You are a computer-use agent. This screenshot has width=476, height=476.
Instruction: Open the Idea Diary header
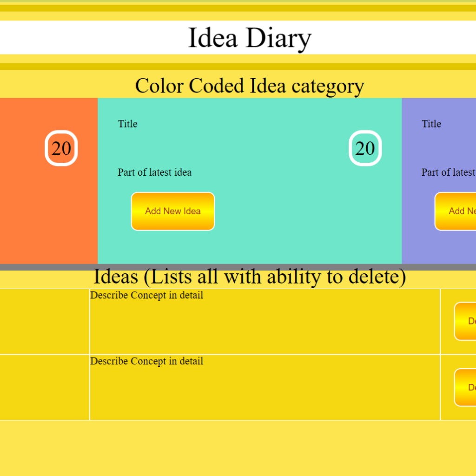249,38
